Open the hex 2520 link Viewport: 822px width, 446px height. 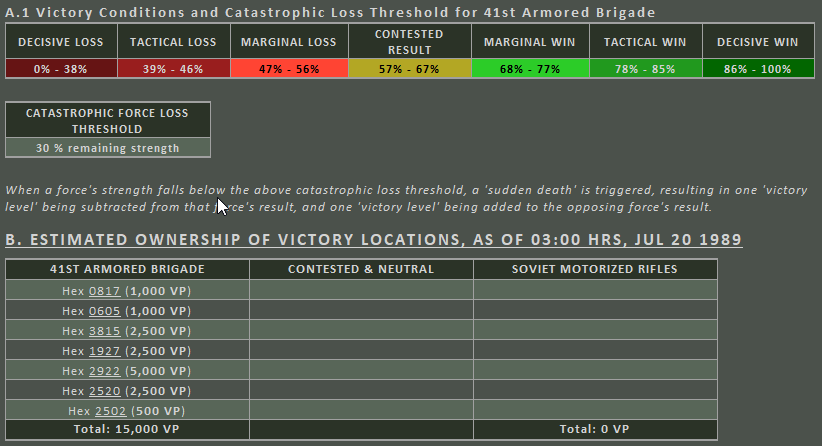pos(104,390)
